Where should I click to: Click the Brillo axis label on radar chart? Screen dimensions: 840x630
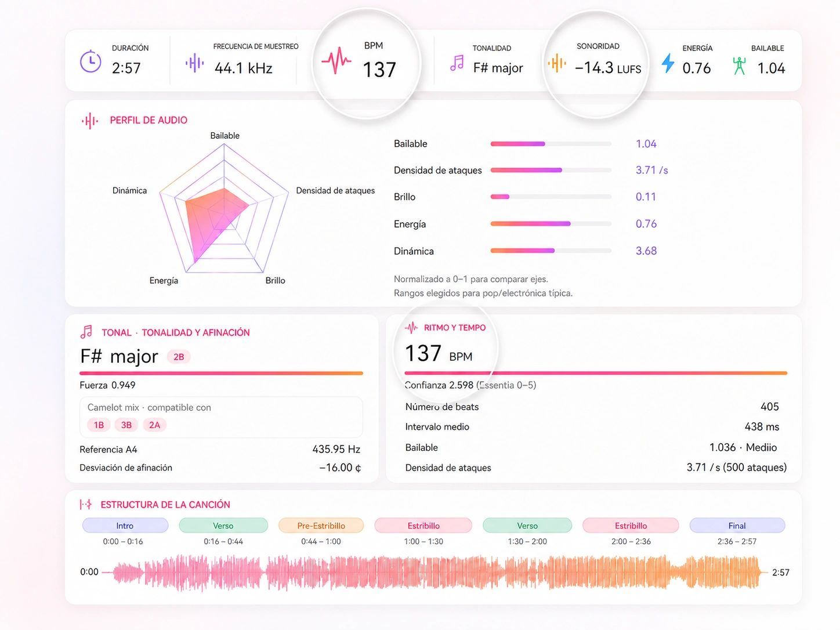click(x=276, y=281)
